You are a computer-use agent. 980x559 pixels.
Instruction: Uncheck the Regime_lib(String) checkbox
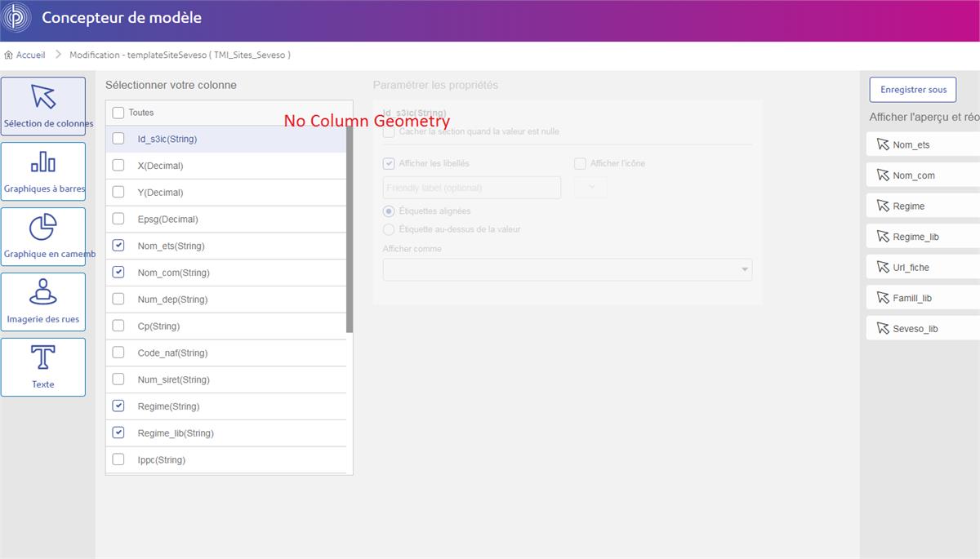click(x=118, y=433)
